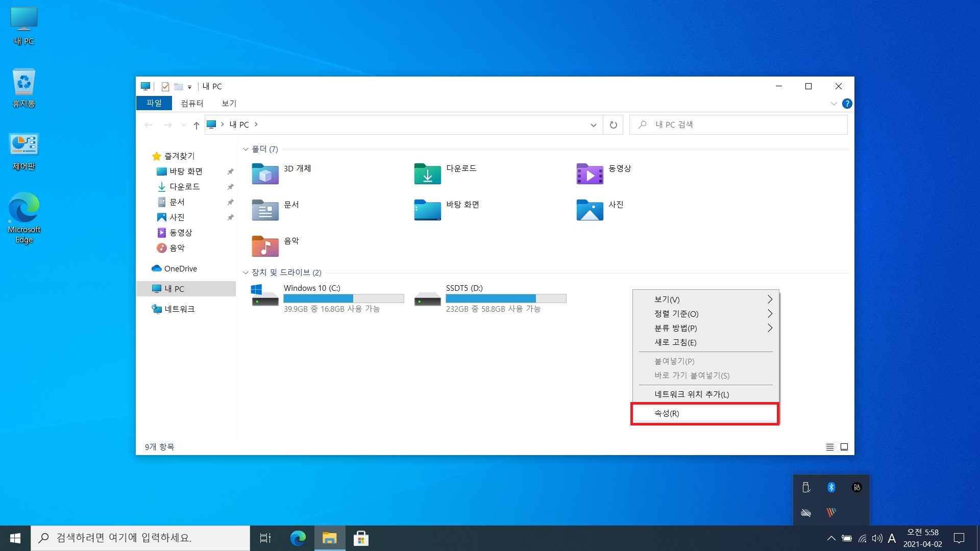Screen dimensions: 980x551
Task: Click the C: drive usage bar
Action: click(344, 298)
